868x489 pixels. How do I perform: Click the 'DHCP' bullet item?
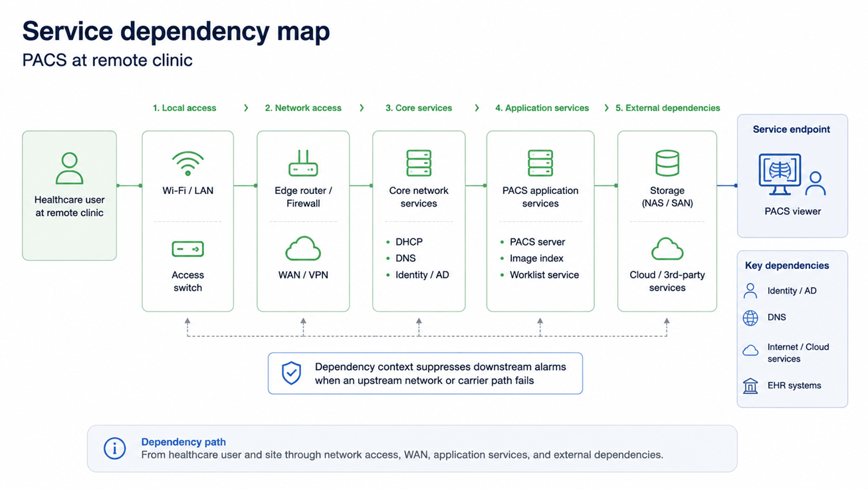(409, 242)
